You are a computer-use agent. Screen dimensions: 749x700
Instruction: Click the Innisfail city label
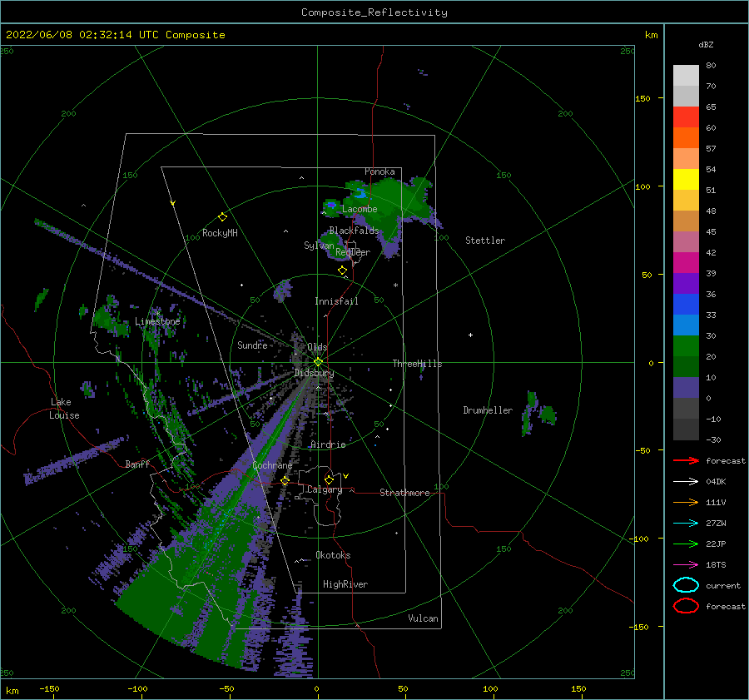tap(336, 301)
